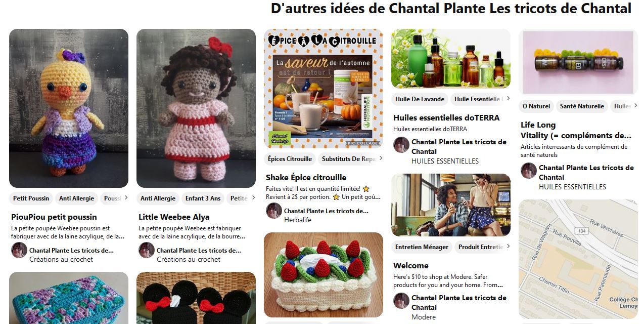Screen dimensions: 644x324
Task: Click the avatar under the Welcome pin
Action: click(401, 301)
